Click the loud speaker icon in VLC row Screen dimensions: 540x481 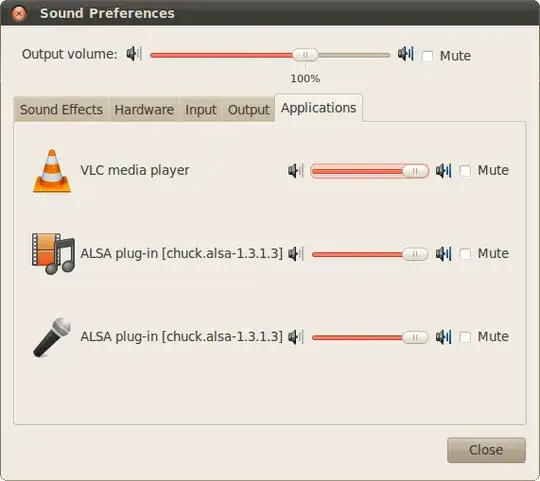point(444,171)
